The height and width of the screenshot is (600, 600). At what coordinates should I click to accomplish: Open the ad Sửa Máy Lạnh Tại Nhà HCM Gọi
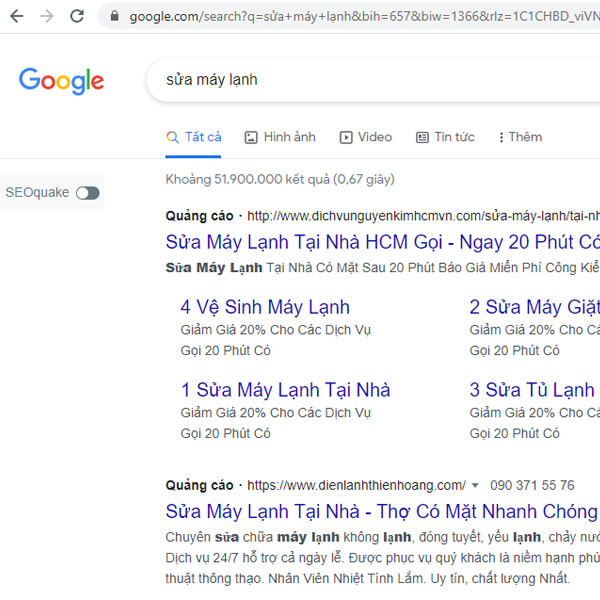point(383,242)
